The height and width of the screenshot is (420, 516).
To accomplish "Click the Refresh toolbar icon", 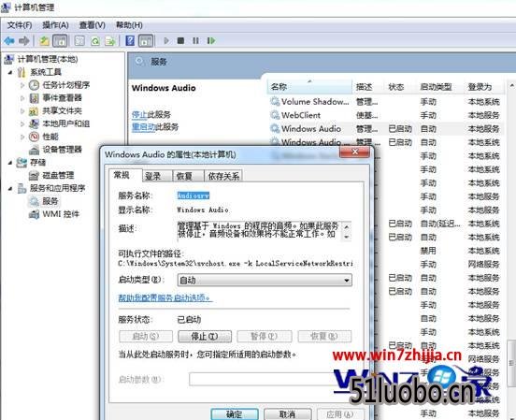I will [95, 41].
